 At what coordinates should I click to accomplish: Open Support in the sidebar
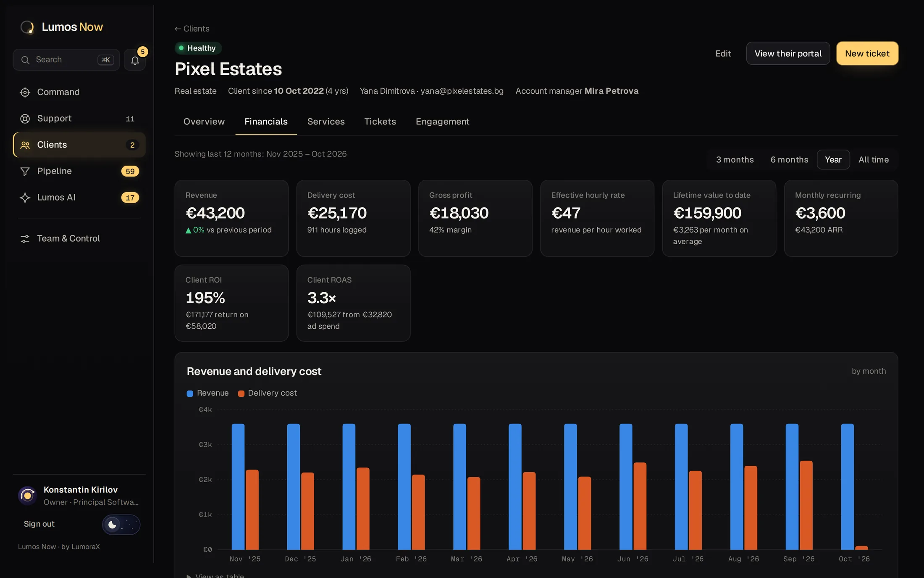79,119
